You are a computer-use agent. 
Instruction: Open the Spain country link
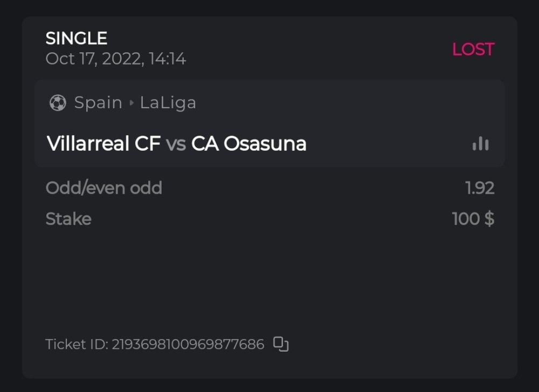[98, 102]
